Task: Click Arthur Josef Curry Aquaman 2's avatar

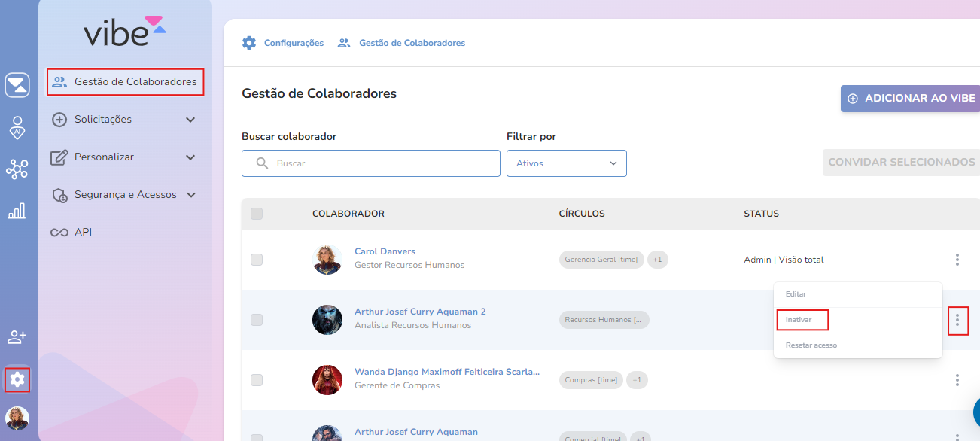Action: 327,320
